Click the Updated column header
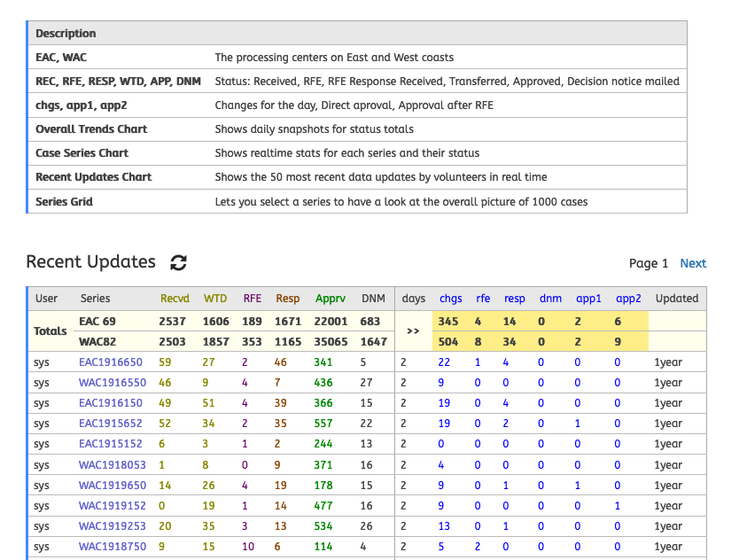Screen dimensions: 739x560 coord(677,299)
